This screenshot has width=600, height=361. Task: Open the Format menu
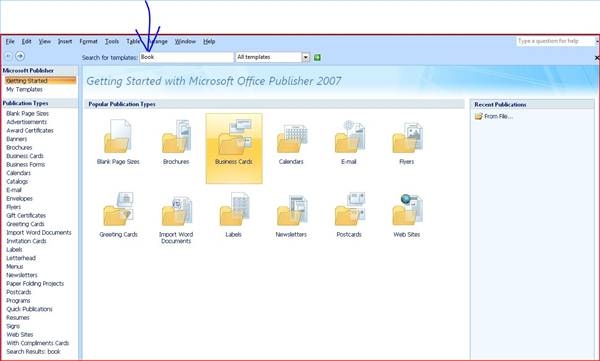[x=88, y=41]
